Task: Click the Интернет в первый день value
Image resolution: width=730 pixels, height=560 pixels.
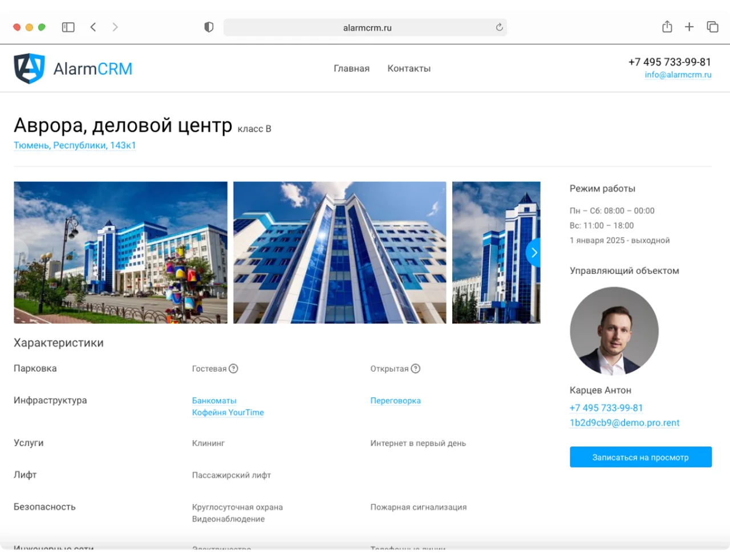Action: coord(418,443)
